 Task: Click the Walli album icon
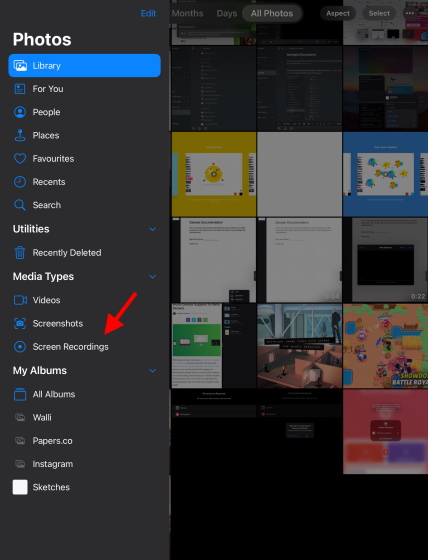(x=20, y=418)
